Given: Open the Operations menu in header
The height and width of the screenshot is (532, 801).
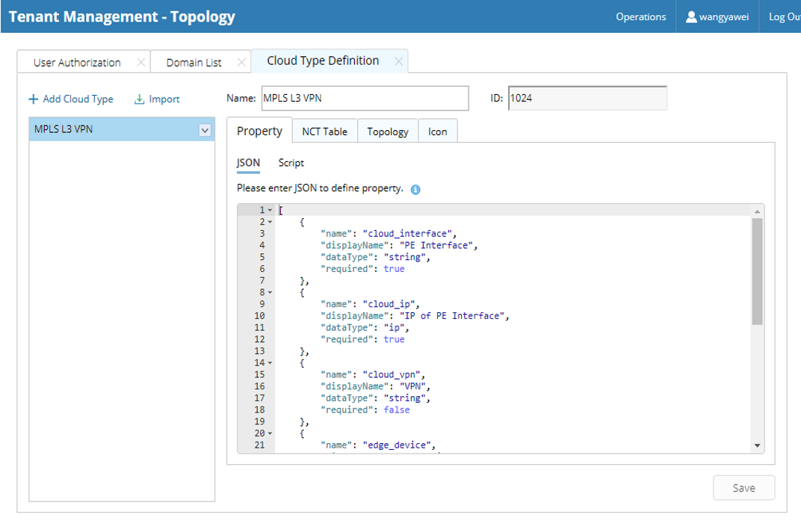Looking at the screenshot, I should (640, 16).
